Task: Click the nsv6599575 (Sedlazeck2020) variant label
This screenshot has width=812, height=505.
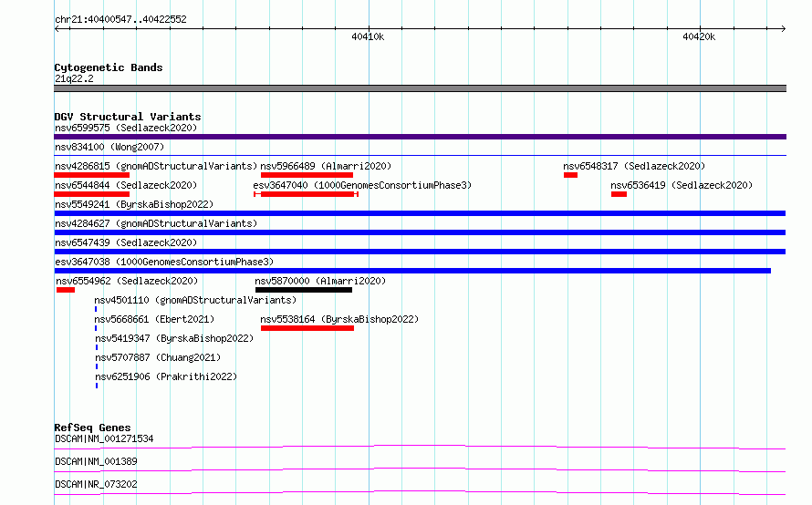Action: tap(126, 128)
